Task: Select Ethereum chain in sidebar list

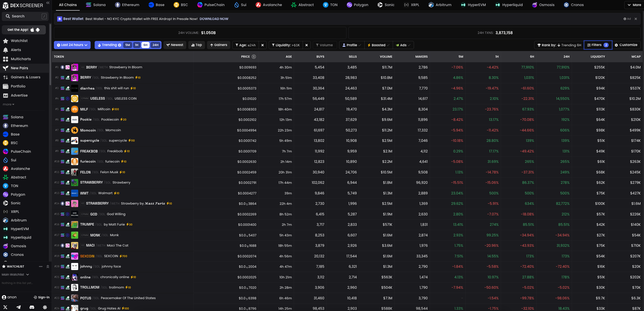Action: pyautogui.click(x=25, y=126)
